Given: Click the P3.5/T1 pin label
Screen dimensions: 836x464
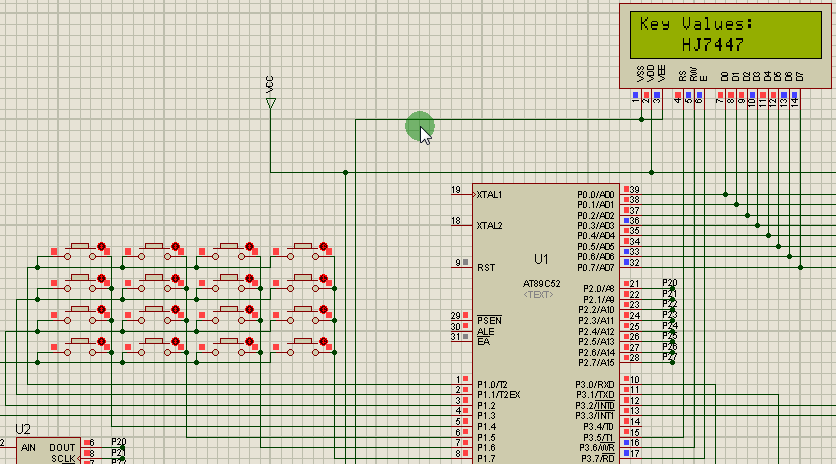Looking at the screenshot, I should point(599,437).
